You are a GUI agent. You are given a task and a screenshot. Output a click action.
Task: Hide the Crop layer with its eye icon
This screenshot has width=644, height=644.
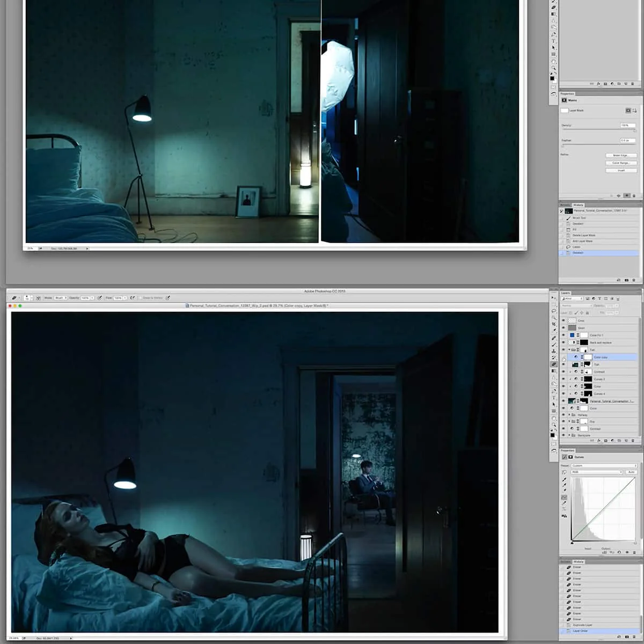563,320
